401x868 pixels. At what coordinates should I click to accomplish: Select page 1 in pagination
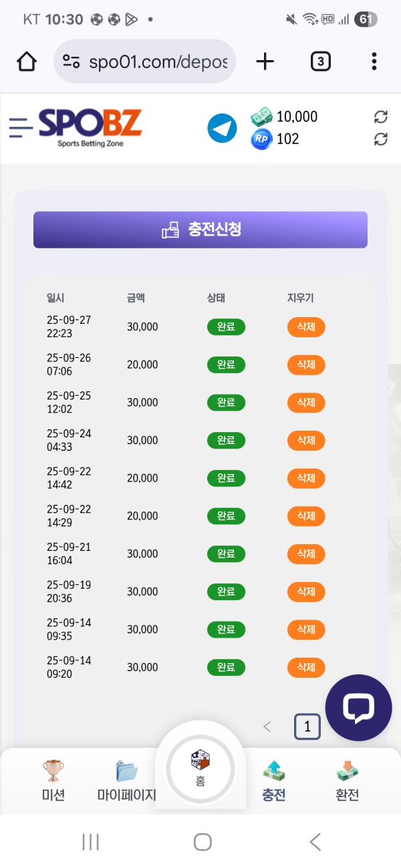[x=307, y=726]
